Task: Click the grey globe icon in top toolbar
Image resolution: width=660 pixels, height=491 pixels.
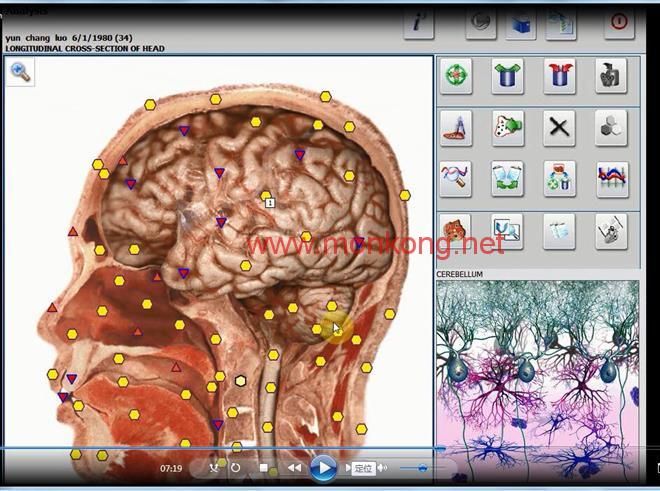Action: [x=481, y=23]
